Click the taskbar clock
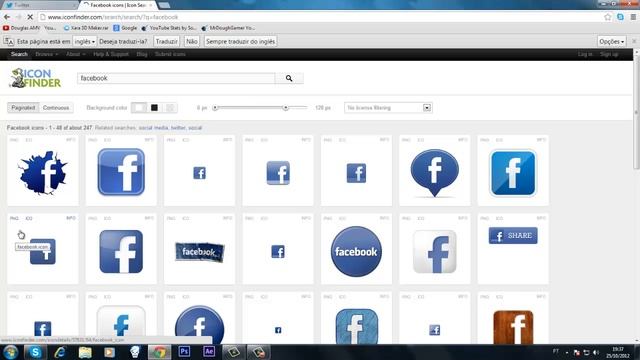 [618, 352]
